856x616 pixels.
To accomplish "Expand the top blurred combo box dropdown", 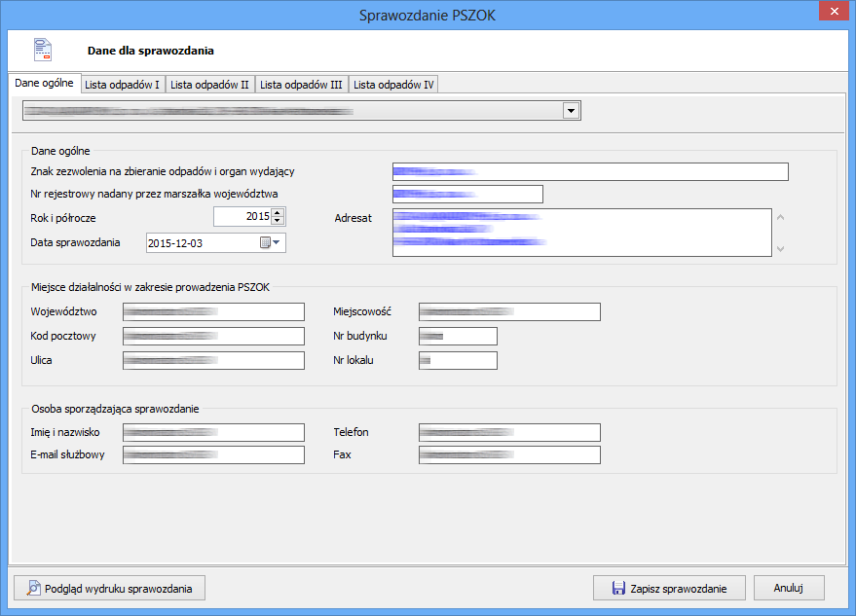I will point(571,111).
